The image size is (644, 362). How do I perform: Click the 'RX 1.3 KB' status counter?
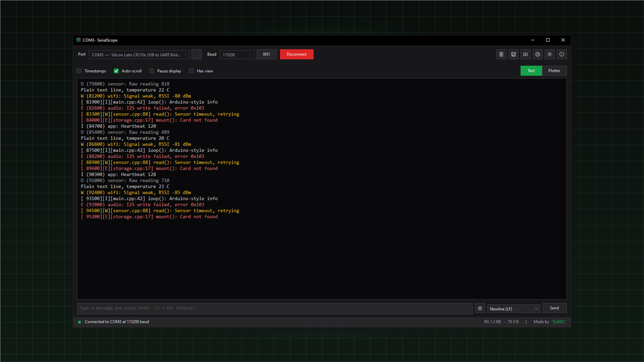[492, 322]
